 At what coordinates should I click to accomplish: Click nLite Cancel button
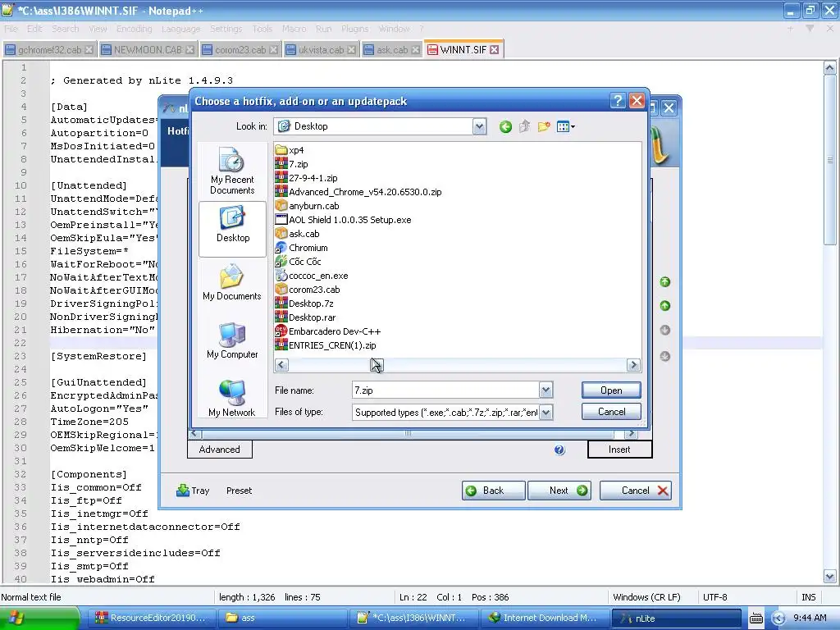click(636, 491)
